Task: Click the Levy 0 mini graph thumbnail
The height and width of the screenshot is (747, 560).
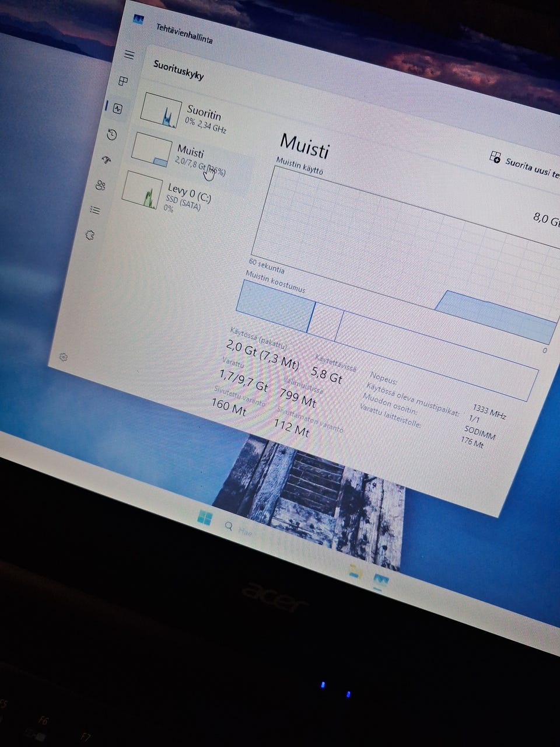Action: (x=142, y=190)
